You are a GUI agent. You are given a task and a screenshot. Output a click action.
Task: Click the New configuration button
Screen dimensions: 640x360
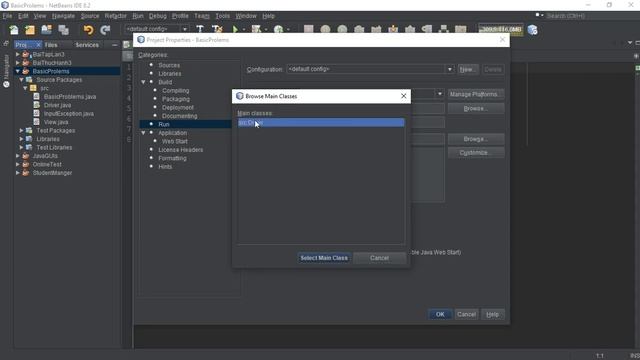(467, 69)
